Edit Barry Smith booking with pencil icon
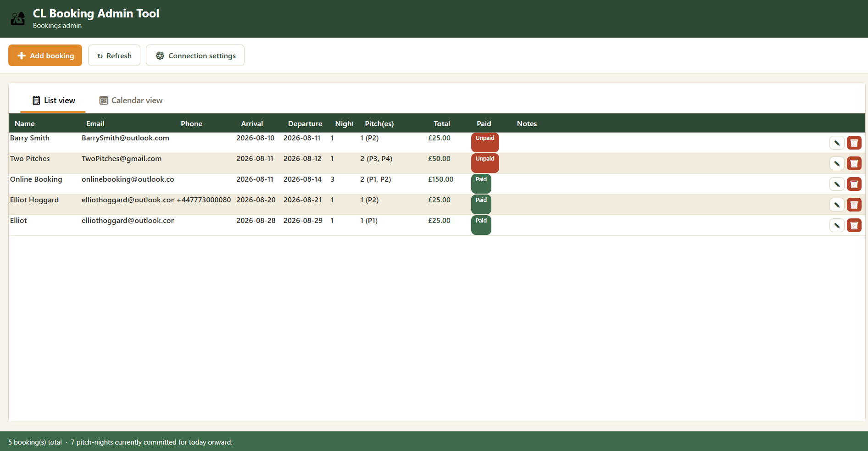Viewport: 868px width, 451px height. (837, 143)
